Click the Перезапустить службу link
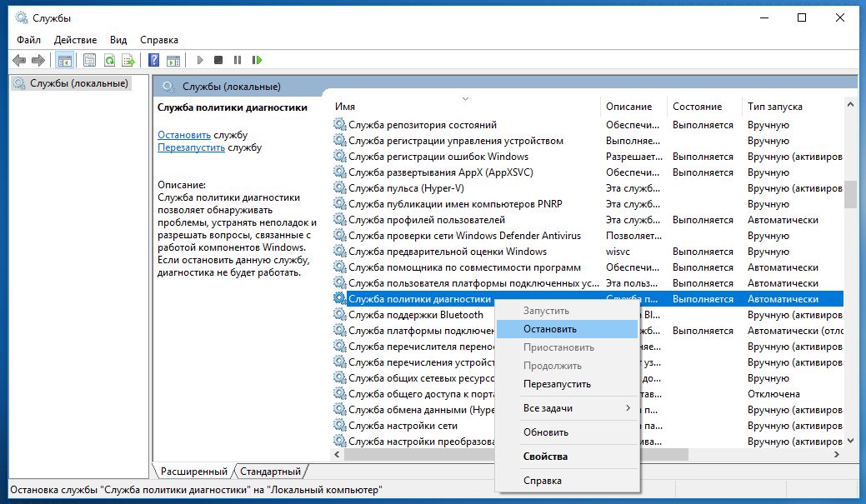The height and width of the screenshot is (504, 866). click(x=191, y=147)
